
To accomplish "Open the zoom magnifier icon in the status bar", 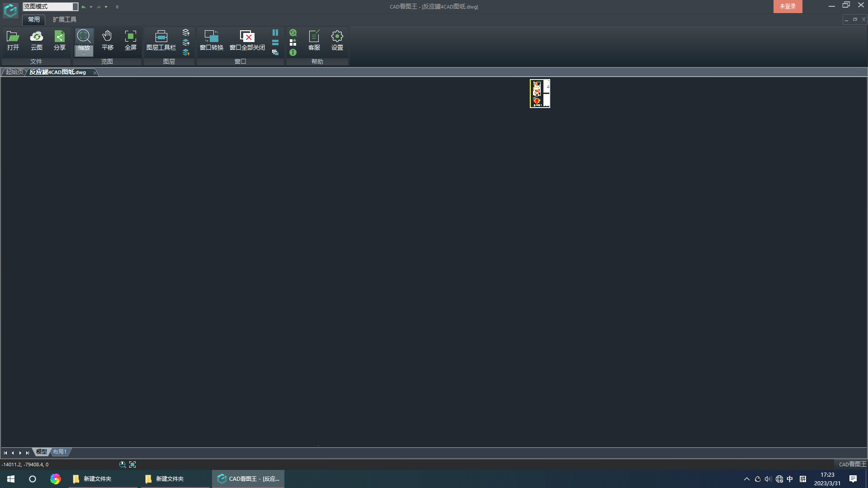I will (x=122, y=464).
